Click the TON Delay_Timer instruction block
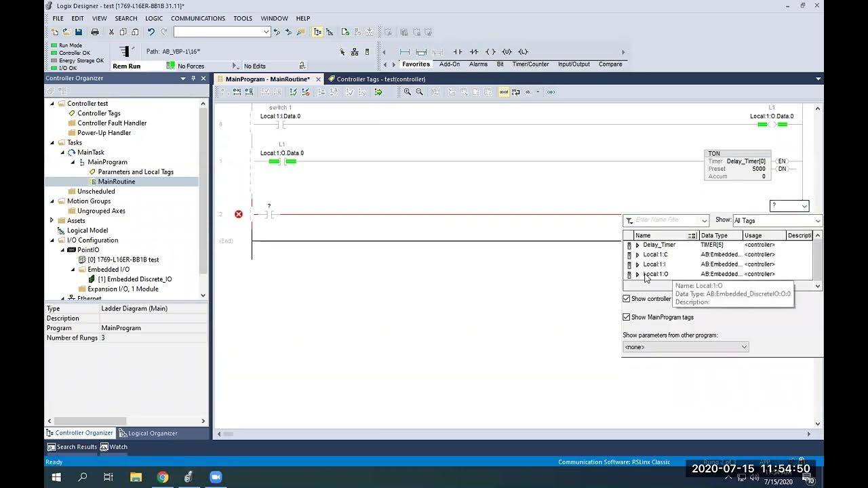Screen dimensions: 868x488 coord(738,165)
